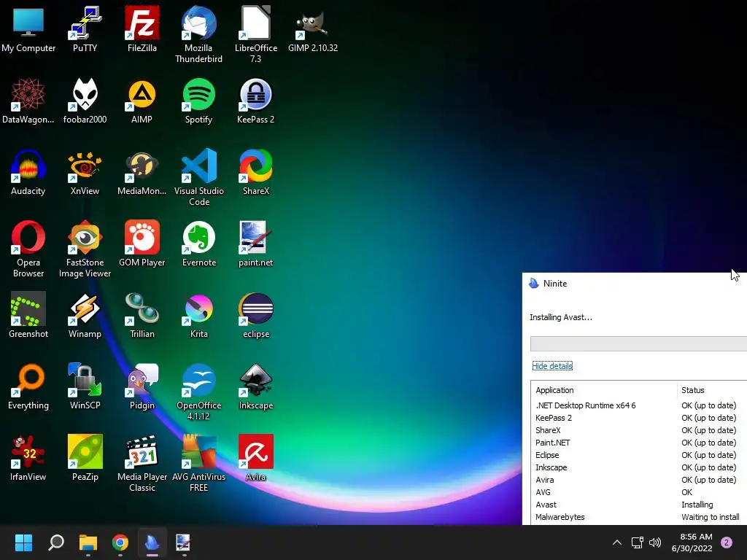Select the foobar2000 shortcut
The height and width of the screenshot is (560, 747).
click(x=85, y=101)
